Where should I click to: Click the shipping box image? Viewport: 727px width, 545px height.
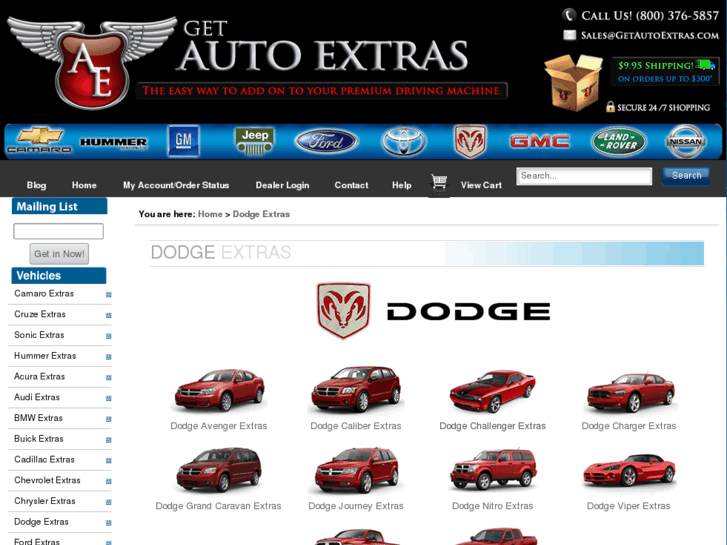[x=573, y=83]
